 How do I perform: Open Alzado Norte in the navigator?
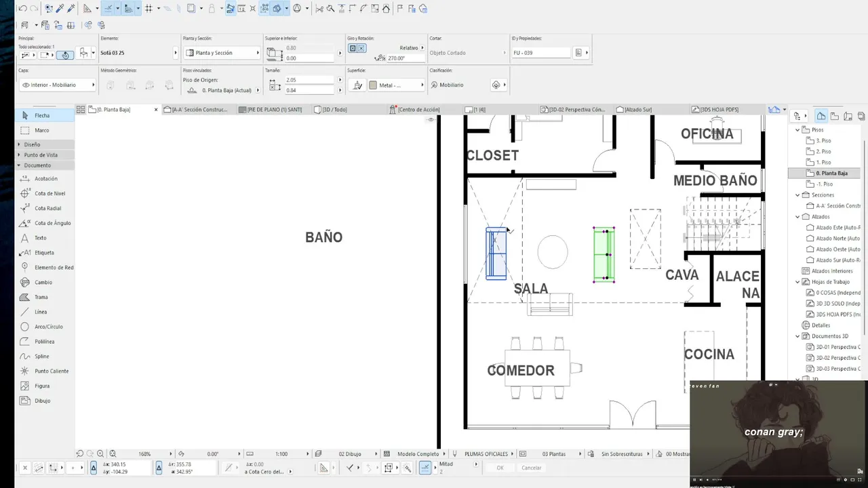point(837,239)
